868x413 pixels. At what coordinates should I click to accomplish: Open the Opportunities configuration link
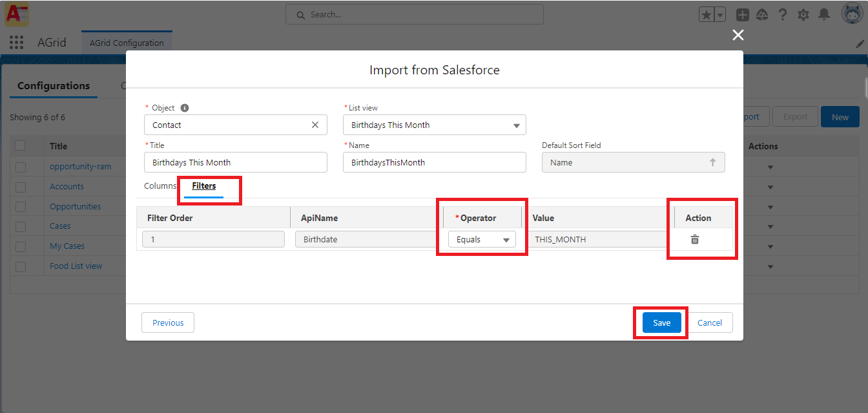point(76,207)
